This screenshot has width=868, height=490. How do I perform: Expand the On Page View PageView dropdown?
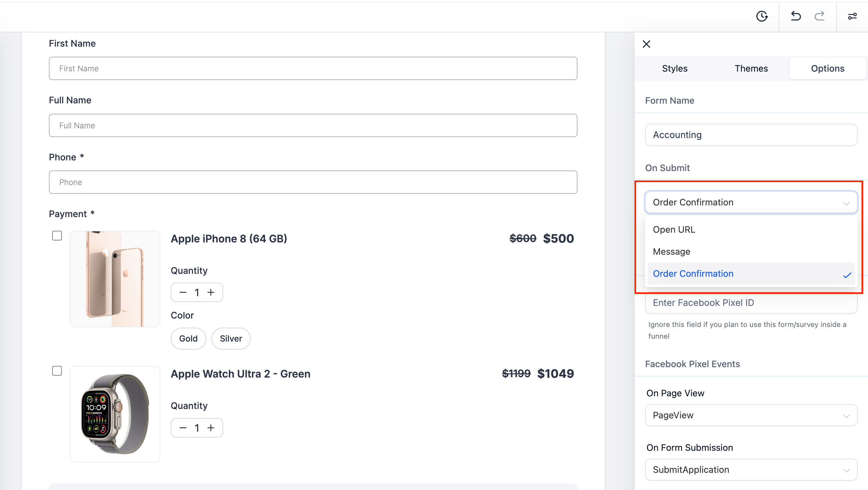click(x=751, y=415)
